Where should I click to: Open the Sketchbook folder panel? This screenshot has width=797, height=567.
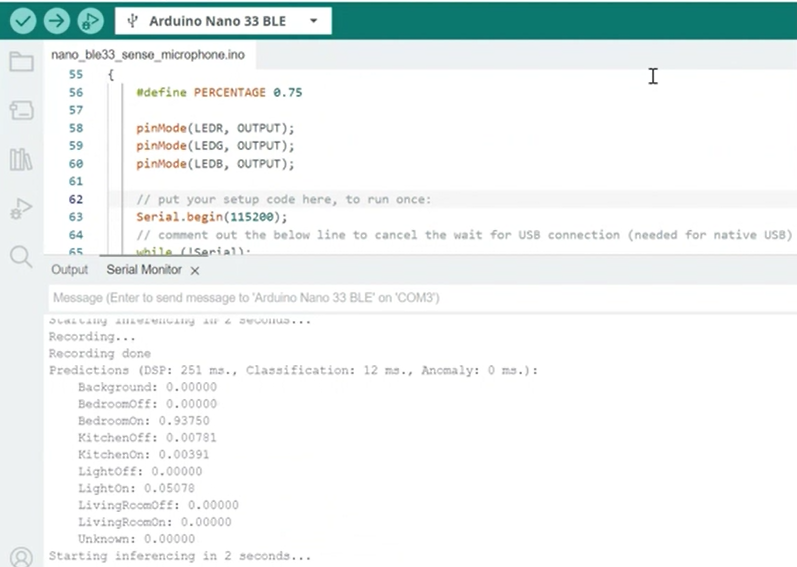pos(21,62)
